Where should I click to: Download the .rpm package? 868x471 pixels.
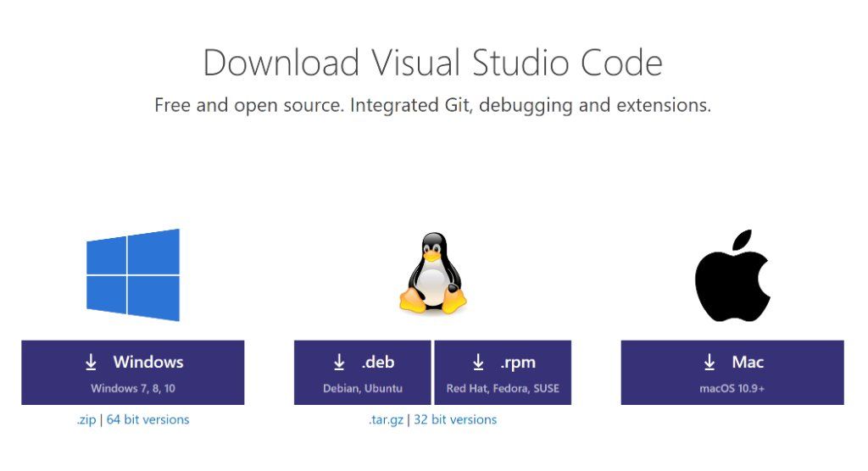point(503,372)
